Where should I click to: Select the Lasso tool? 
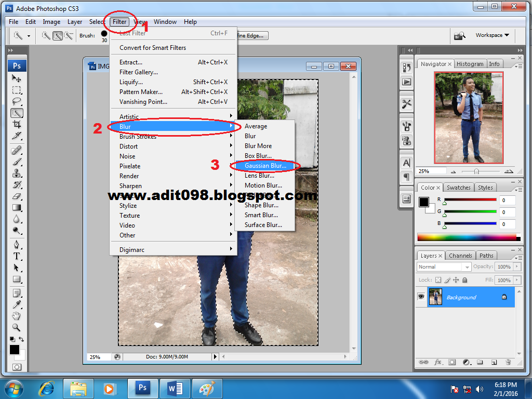coord(16,101)
